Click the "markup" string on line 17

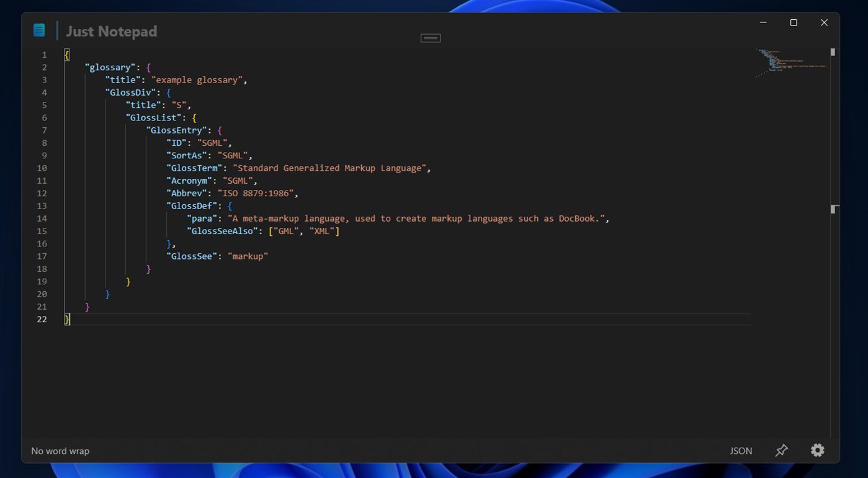248,256
